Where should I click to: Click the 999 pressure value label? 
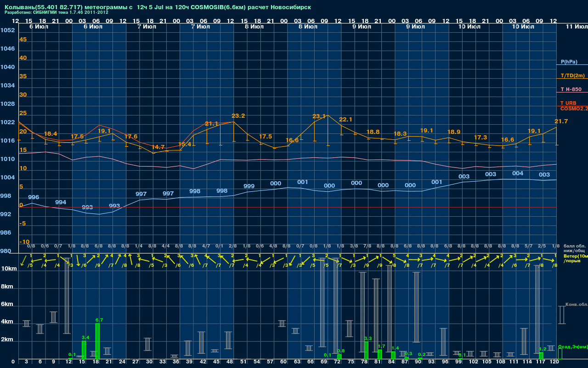click(x=249, y=186)
